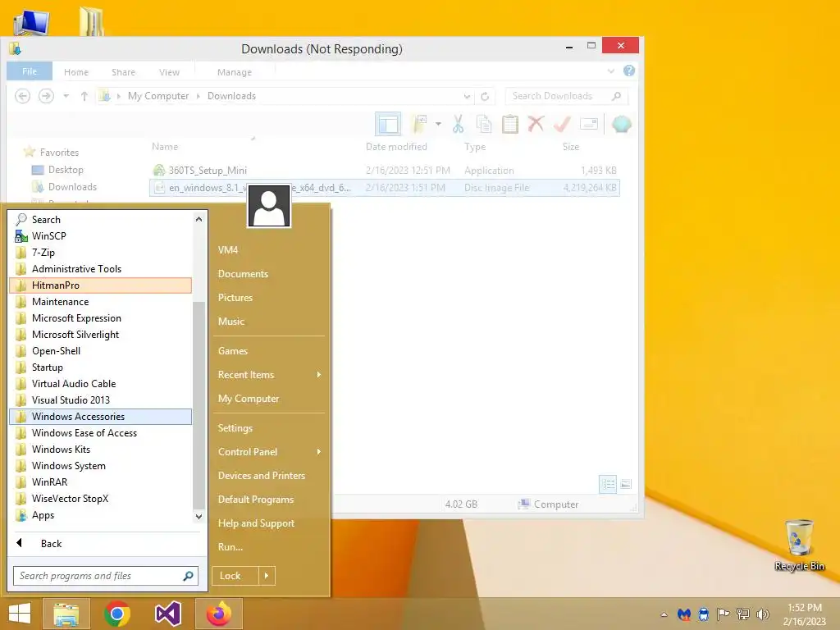Open shutdown options arrow beside Lock
Screen dimensions: 840x630
pos(267,576)
